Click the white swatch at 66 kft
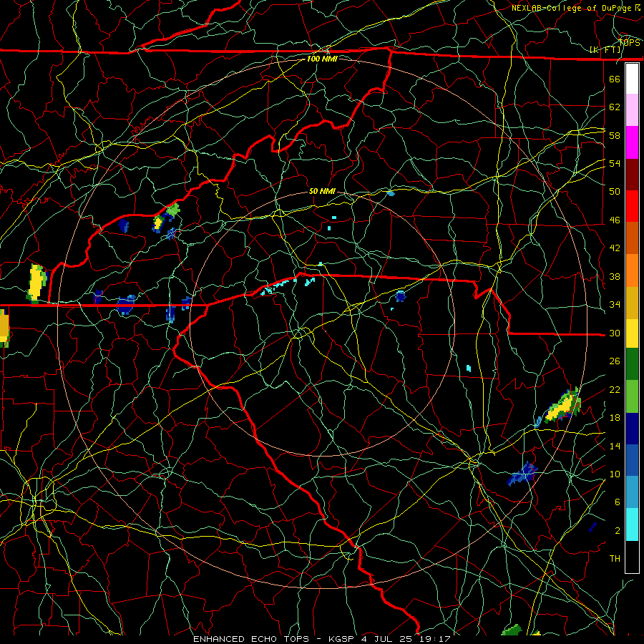Image resolution: width=644 pixels, height=644 pixels. 632,79
